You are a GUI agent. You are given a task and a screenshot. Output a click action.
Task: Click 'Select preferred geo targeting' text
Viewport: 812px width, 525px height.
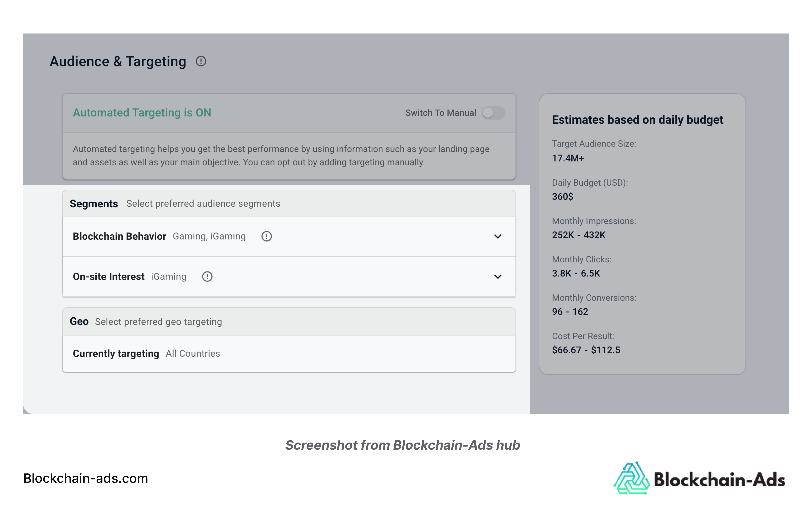[158, 322]
